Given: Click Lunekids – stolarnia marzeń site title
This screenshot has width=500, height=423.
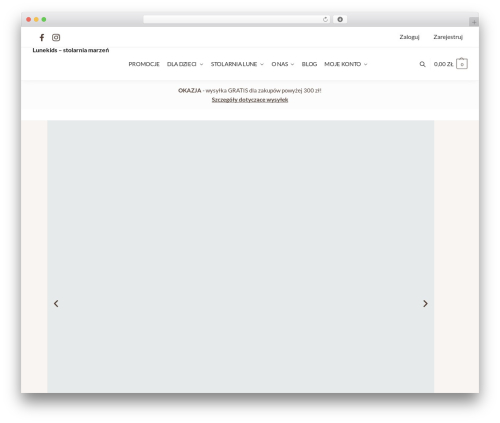Looking at the screenshot, I should click(x=71, y=50).
